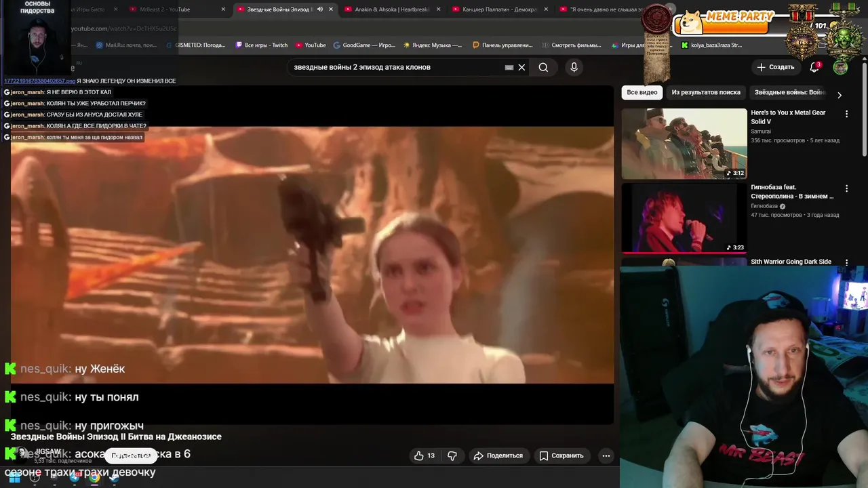
Task: Run the search with the magnifier button
Action: pyautogui.click(x=543, y=67)
